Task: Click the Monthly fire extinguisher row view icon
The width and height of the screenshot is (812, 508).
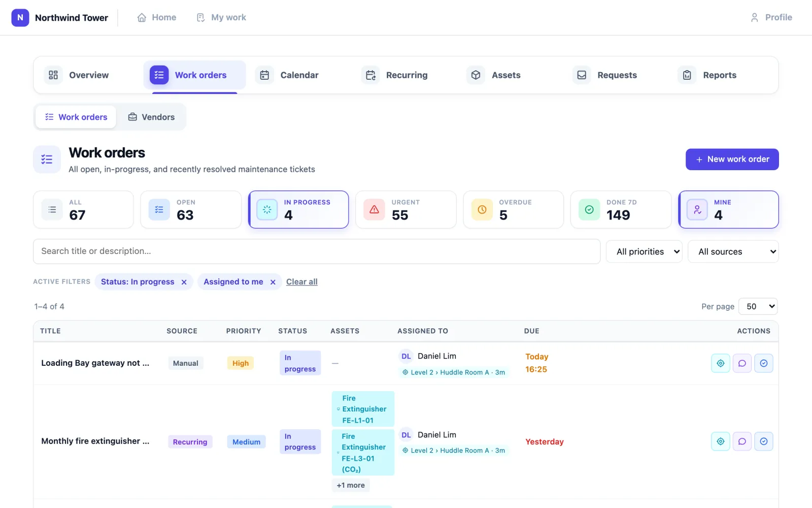Action: (720, 441)
